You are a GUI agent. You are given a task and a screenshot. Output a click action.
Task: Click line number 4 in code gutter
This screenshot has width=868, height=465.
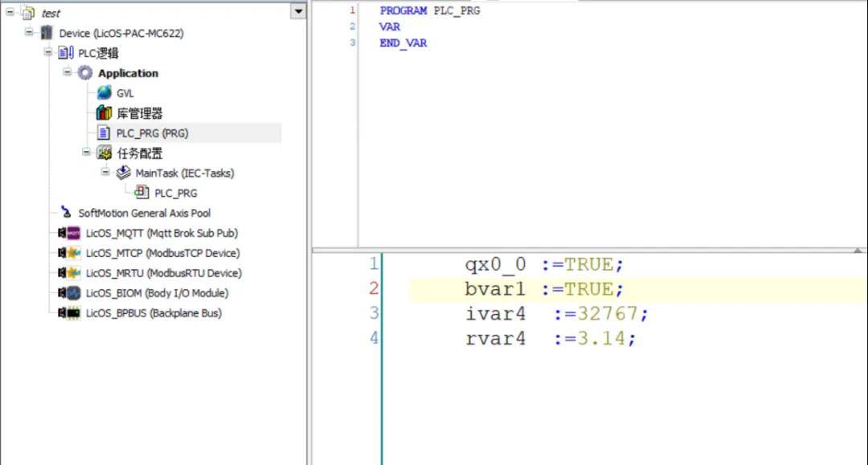[x=374, y=338]
